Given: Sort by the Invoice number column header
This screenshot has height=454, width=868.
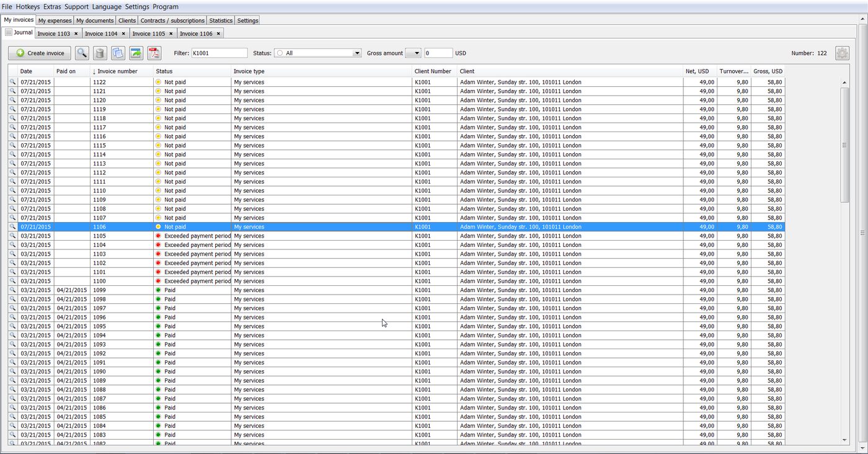Looking at the screenshot, I should click(122, 71).
